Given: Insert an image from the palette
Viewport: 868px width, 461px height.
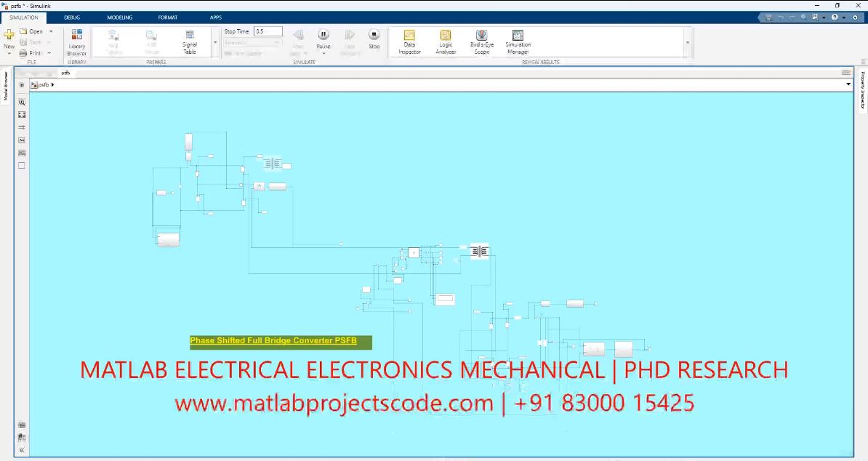Looking at the screenshot, I should [22, 153].
